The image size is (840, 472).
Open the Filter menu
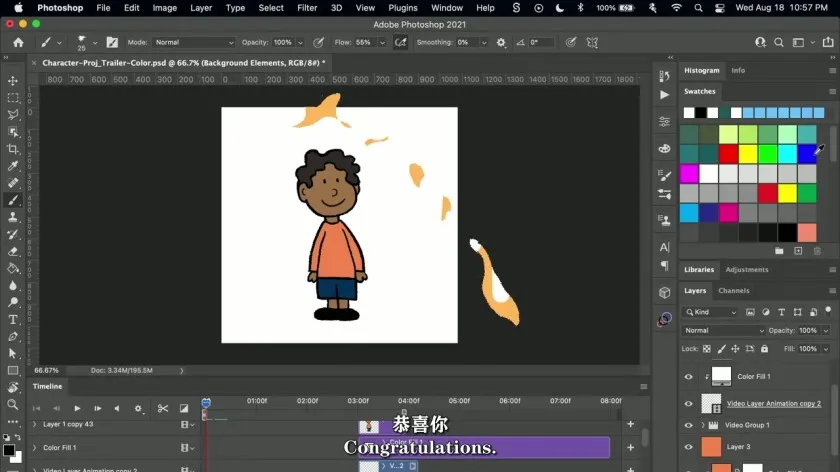tap(306, 8)
